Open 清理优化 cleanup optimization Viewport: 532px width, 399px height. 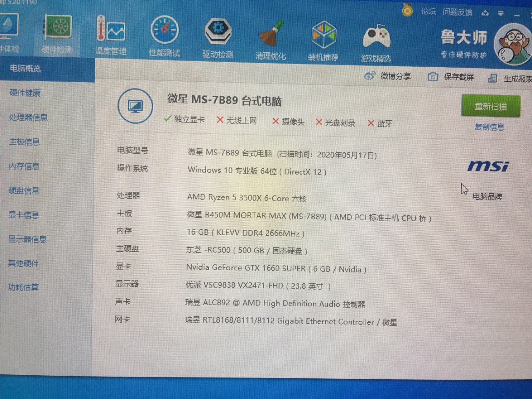[x=270, y=40]
